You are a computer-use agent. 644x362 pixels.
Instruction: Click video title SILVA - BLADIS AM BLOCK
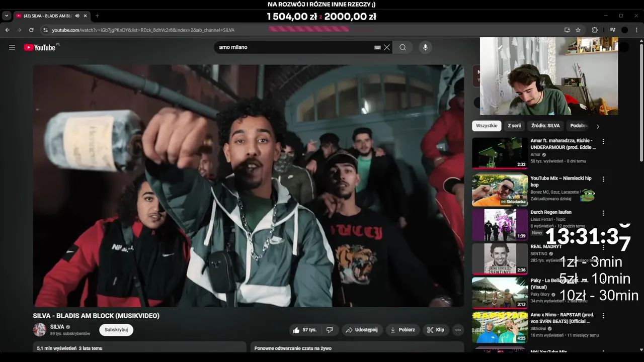(x=96, y=316)
